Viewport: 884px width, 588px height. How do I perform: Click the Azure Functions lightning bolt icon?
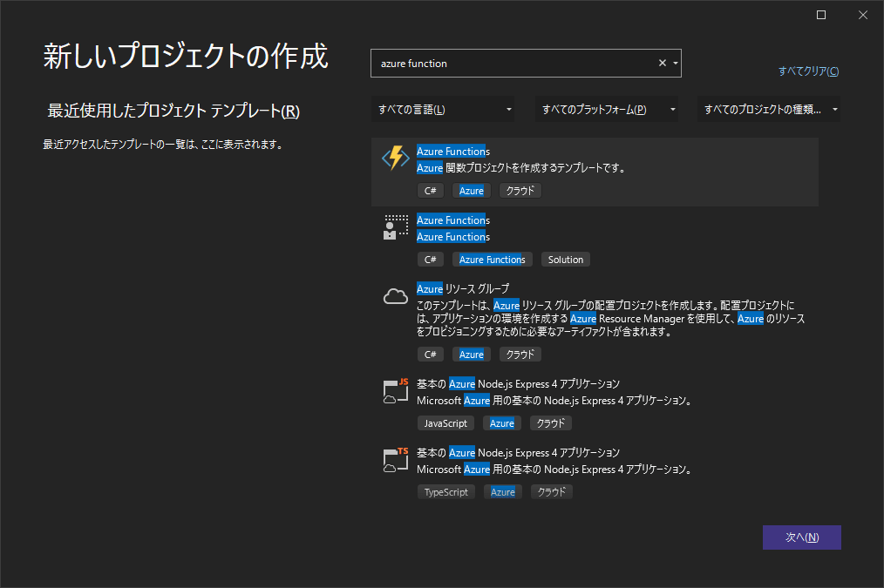tap(396, 158)
